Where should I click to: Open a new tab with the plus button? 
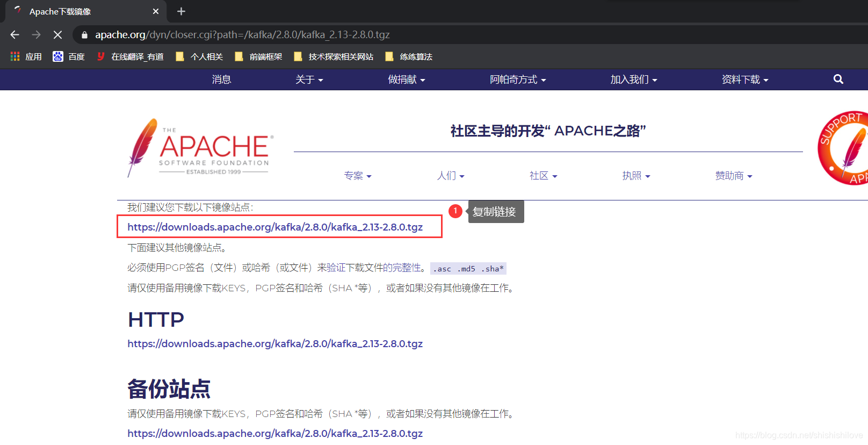point(181,11)
